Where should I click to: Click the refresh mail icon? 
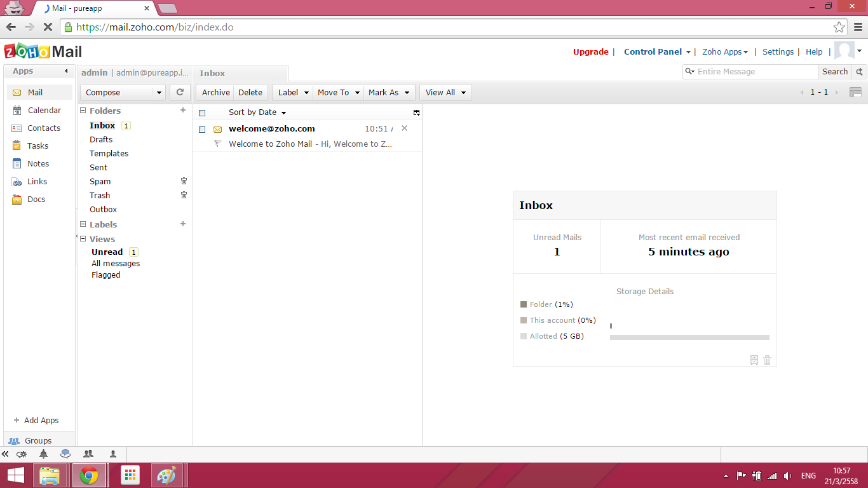[180, 92]
